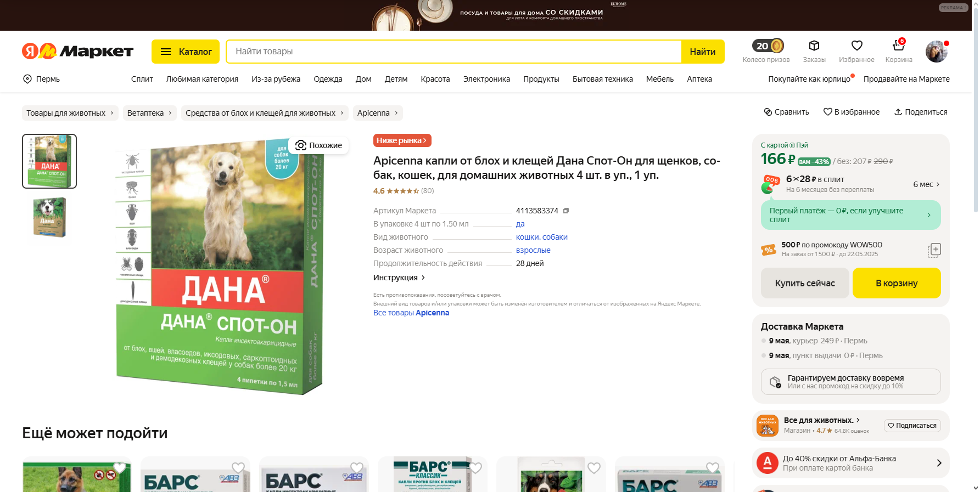
Task: Open the Каталог menu button
Action: [x=186, y=52]
